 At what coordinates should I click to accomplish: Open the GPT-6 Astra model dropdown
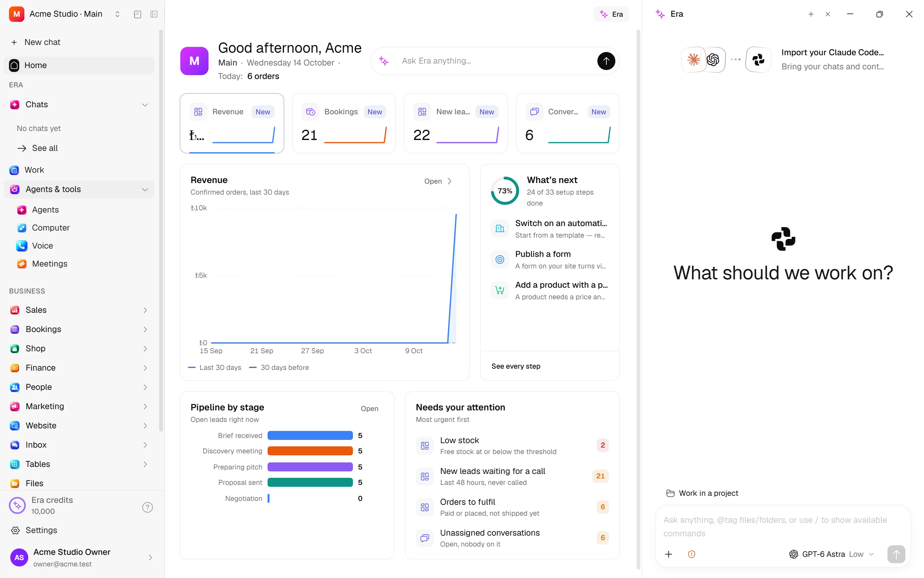[x=831, y=554]
